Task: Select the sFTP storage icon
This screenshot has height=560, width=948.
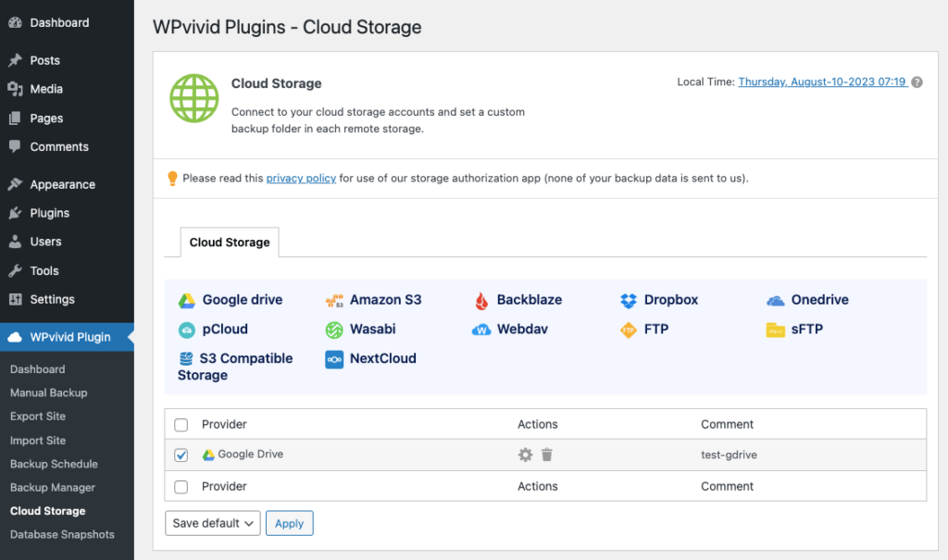Action: [x=776, y=329]
